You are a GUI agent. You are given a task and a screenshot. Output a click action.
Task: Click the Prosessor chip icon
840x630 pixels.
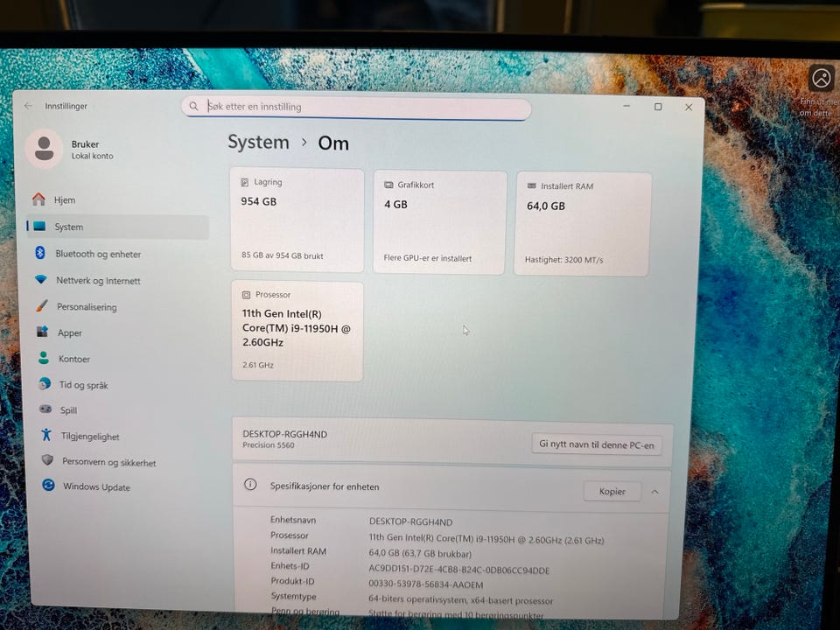coord(246,295)
